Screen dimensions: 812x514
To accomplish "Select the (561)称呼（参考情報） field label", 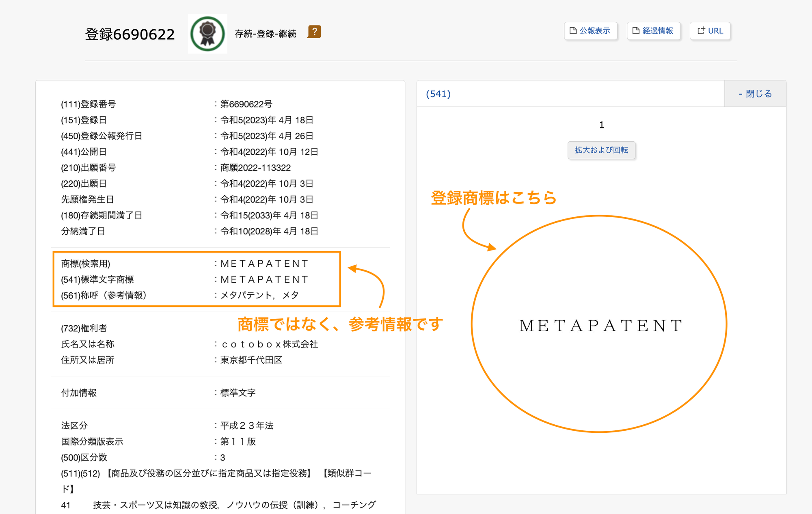I will [104, 295].
